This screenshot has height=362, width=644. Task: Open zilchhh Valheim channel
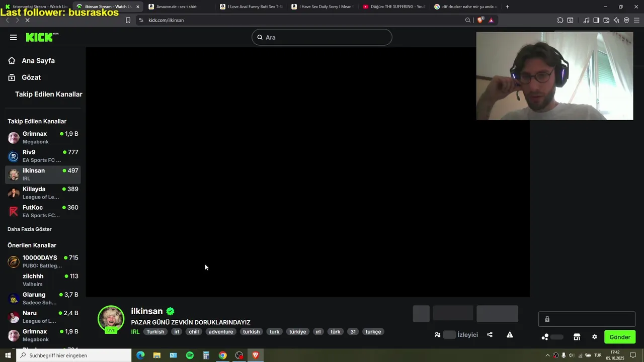43,280
